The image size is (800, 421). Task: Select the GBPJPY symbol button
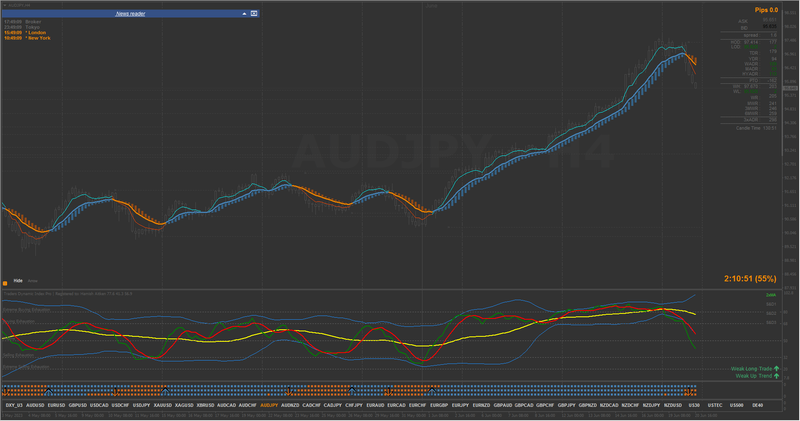click(566, 405)
